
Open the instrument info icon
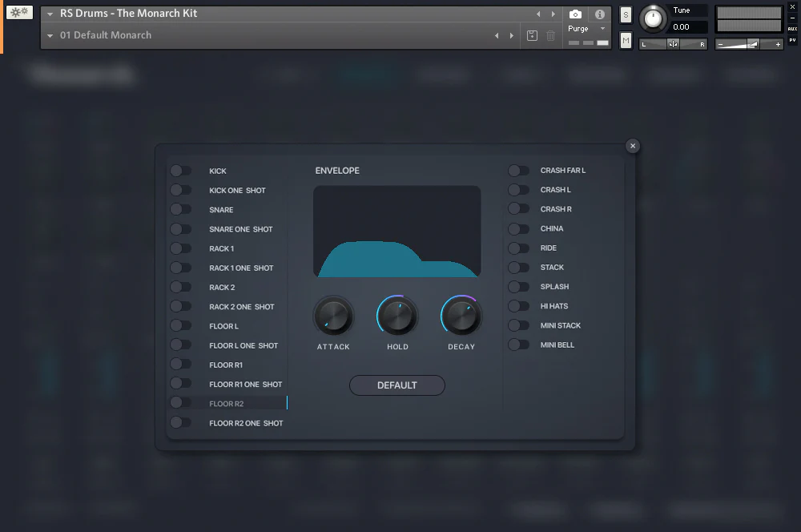tap(600, 14)
